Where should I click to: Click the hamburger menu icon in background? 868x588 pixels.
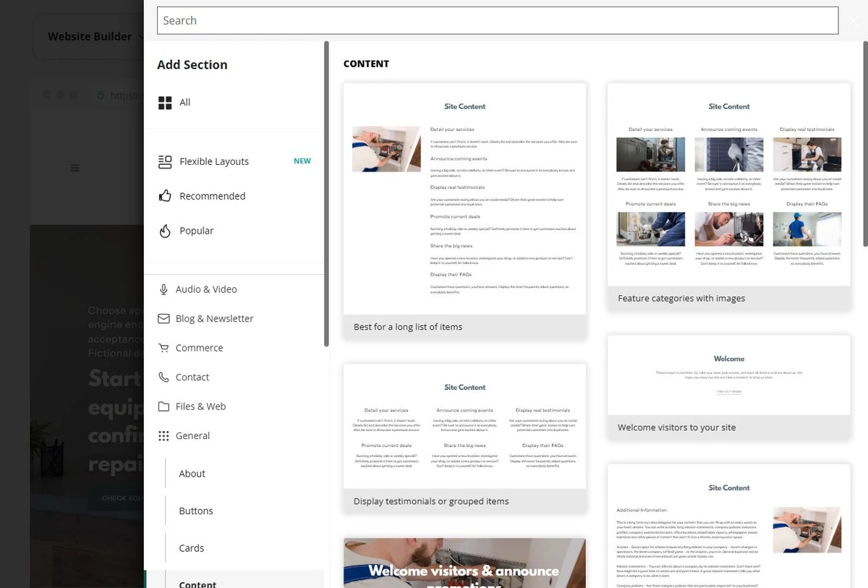click(75, 168)
